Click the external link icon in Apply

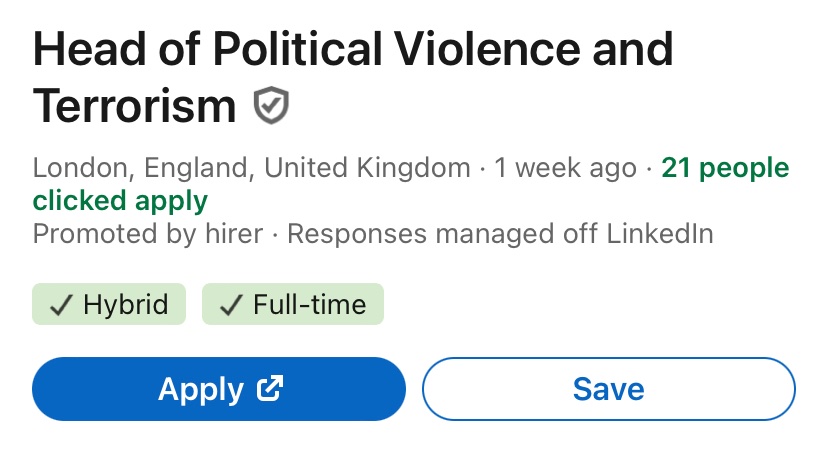tap(270, 389)
